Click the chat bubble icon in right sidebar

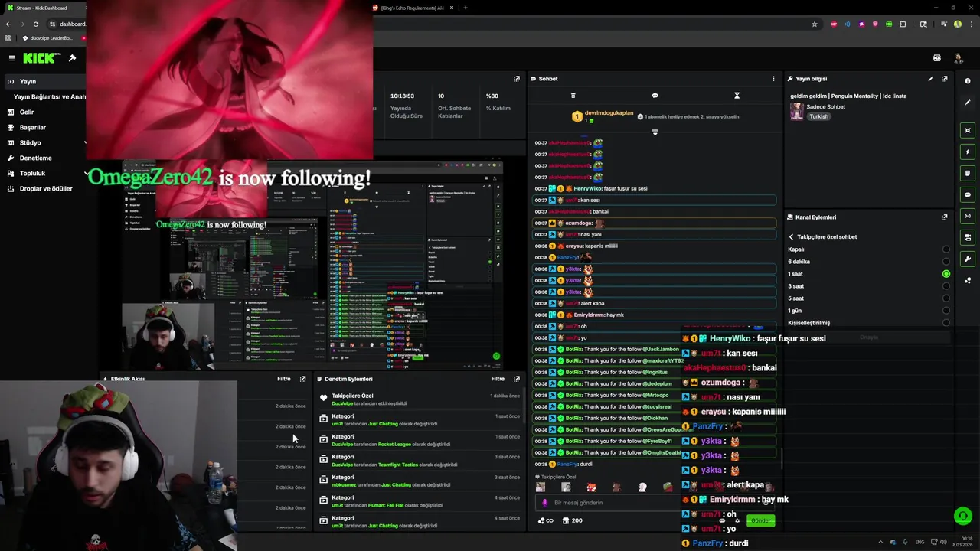pos(968,194)
